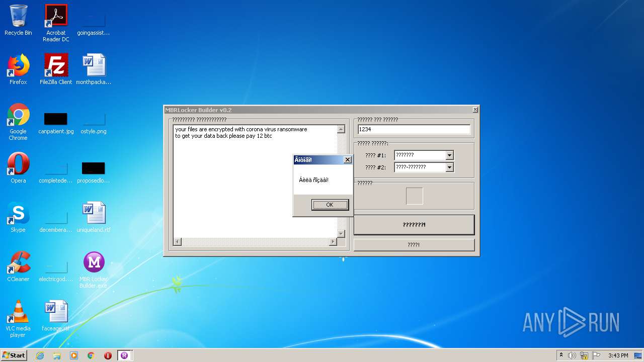Screen dimensions: 644x362
Task: Click the color preview square box
Action: click(415, 196)
